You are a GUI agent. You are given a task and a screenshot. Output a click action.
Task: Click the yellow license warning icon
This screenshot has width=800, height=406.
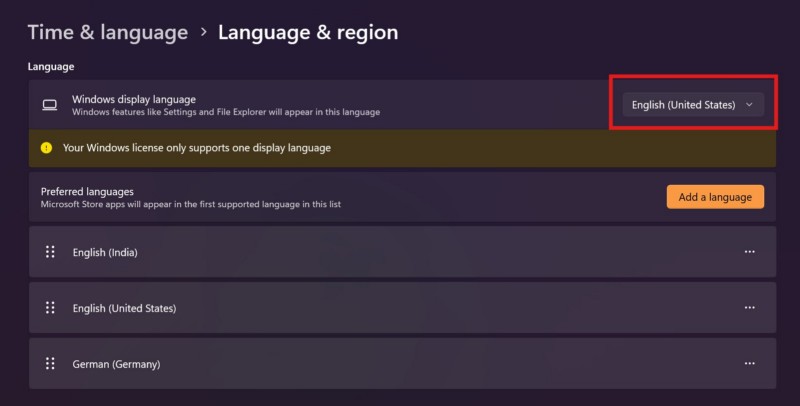click(46, 148)
